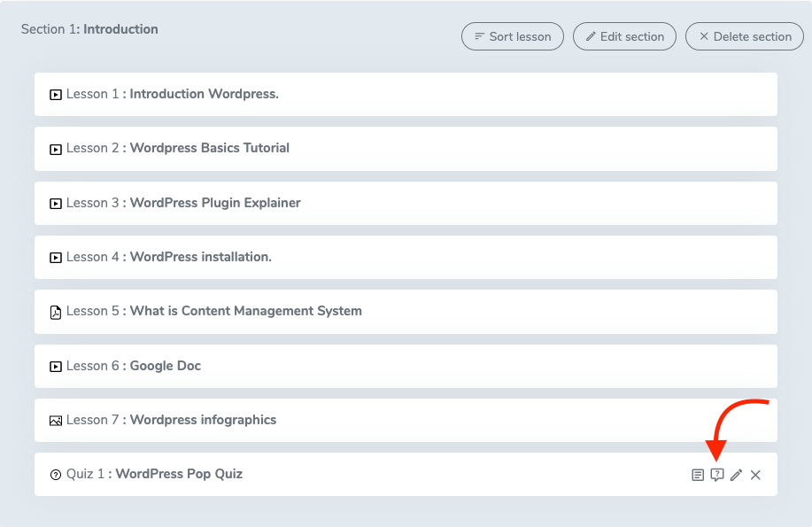
Task: Delete Quiz 1 using the X icon
Action: [x=755, y=476]
